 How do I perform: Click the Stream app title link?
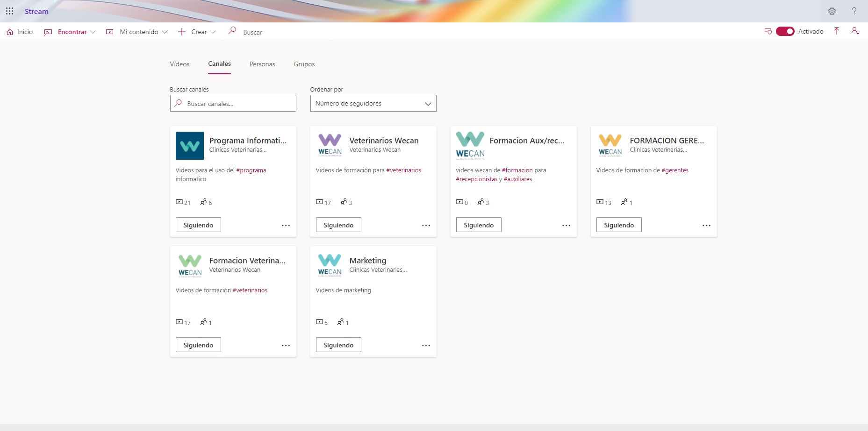(36, 11)
